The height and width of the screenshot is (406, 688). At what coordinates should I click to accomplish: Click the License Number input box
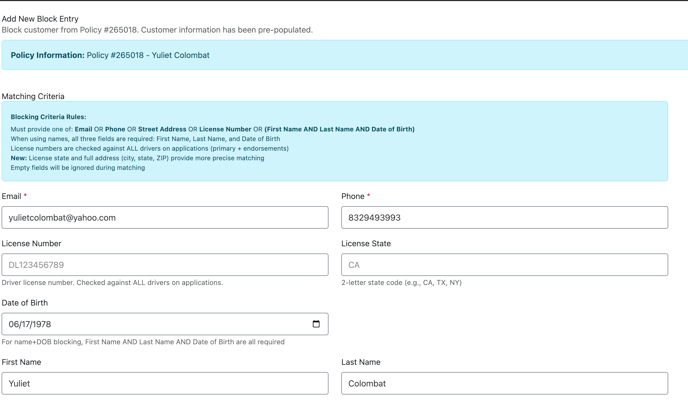coord(165,265)
